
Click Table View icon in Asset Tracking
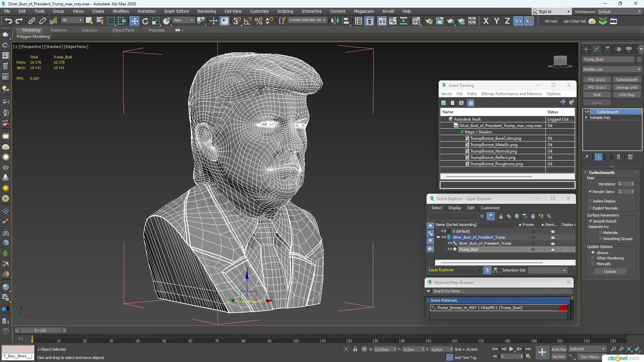tap(471, 103)
